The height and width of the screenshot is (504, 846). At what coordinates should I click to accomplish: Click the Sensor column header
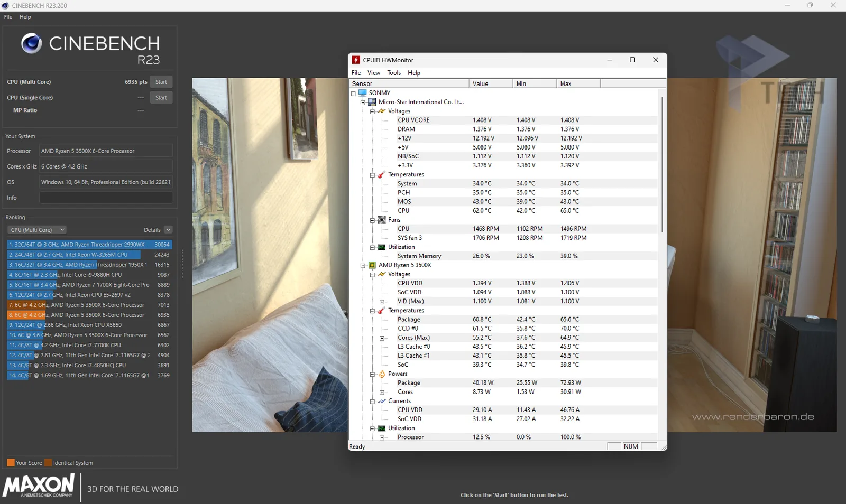coord(409,83)
